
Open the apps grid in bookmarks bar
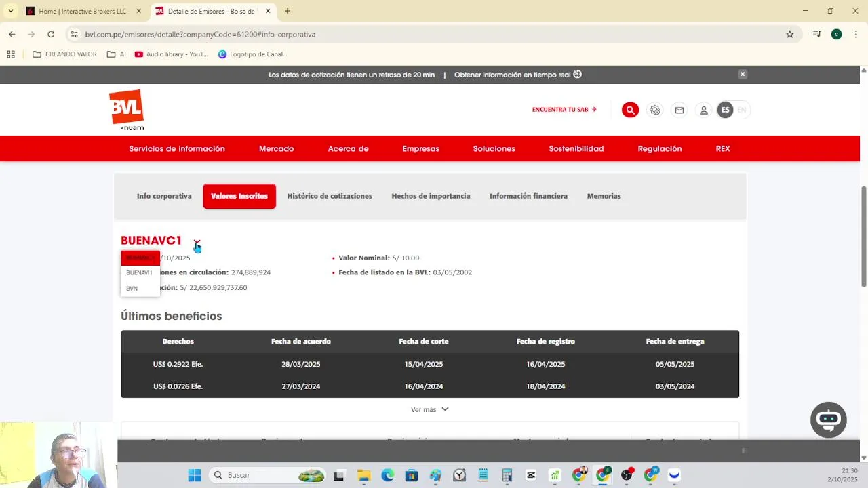tap(11, 54)
